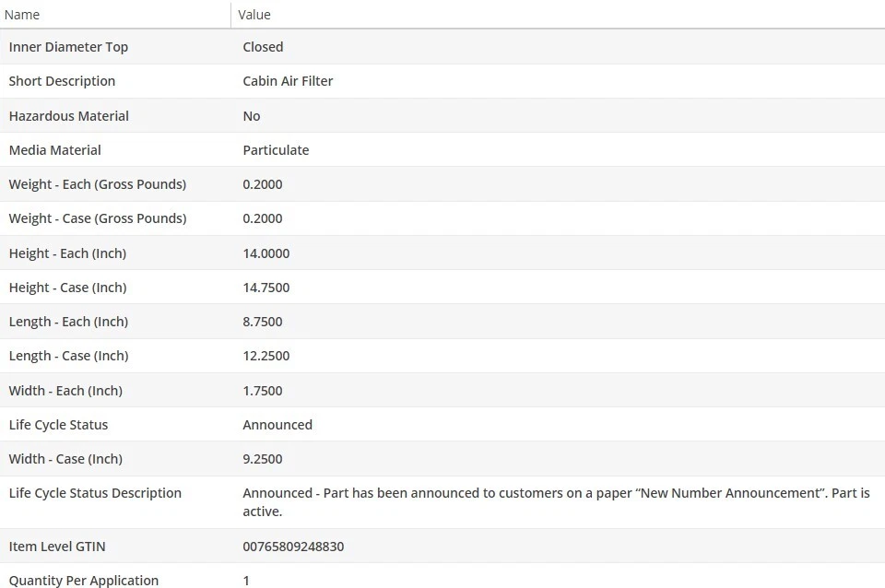Select the Quantity Per Application row label

pos(83,580)
